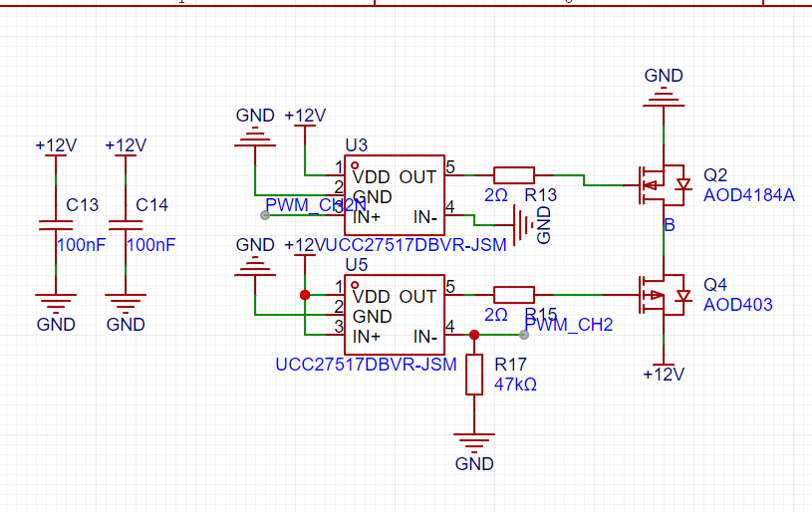Click the OUT pin label on U5
The width and height of the screenshot is (812, 512).
[417, 297]
